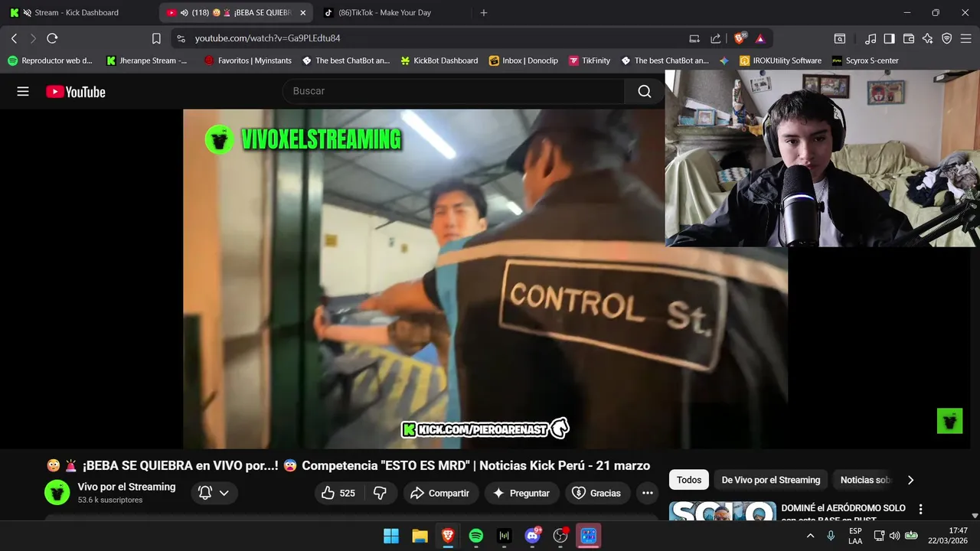Open the Brave playlist music icon

(871, 38)
